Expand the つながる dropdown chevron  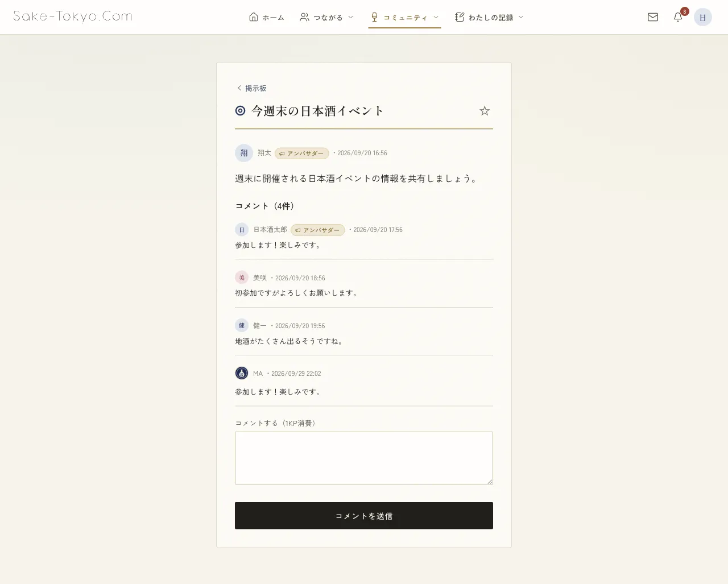(350, 17)
